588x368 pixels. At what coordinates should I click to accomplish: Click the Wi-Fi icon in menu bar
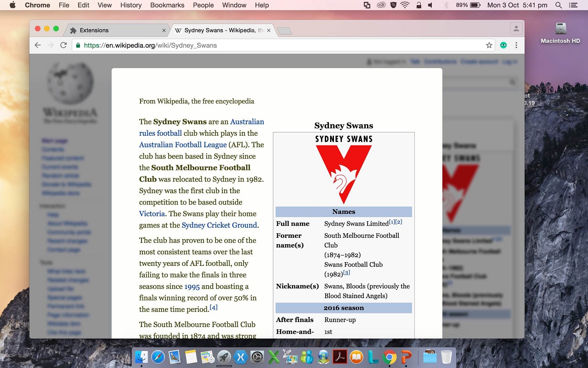click(x=405, y=5)
